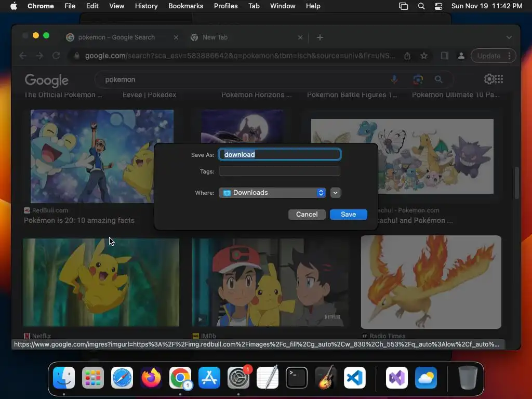Open the Google apps grid
The height and width of the screenshot is (399, 532).
[x=499, y=79]
